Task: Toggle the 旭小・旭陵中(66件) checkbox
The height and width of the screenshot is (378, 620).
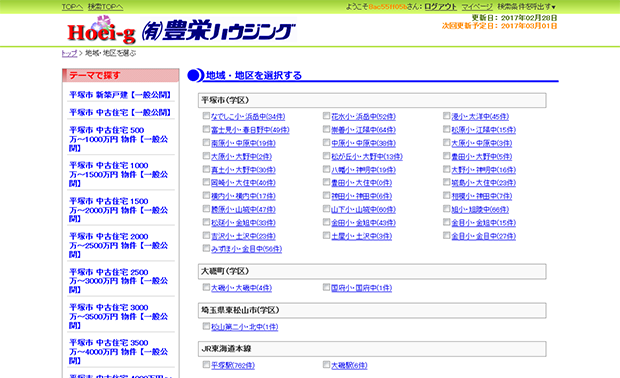Action: point(446,209)
